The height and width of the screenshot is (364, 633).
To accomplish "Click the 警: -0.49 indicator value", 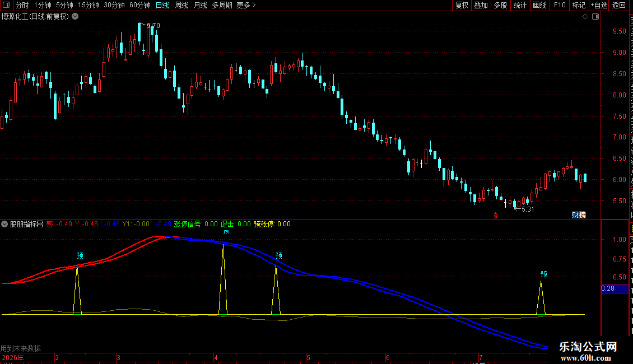I will 59,224.
